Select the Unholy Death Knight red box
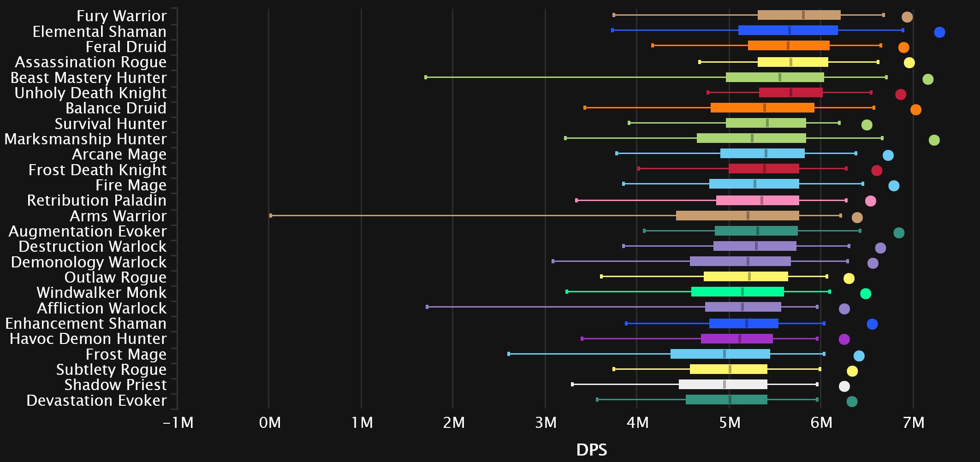 point(790,93)
